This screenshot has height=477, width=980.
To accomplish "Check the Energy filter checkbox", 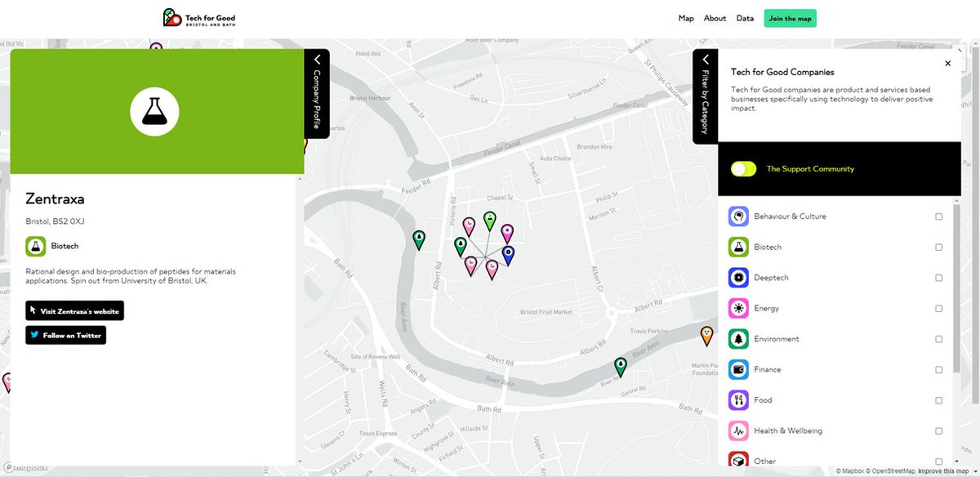I will 940,308.
